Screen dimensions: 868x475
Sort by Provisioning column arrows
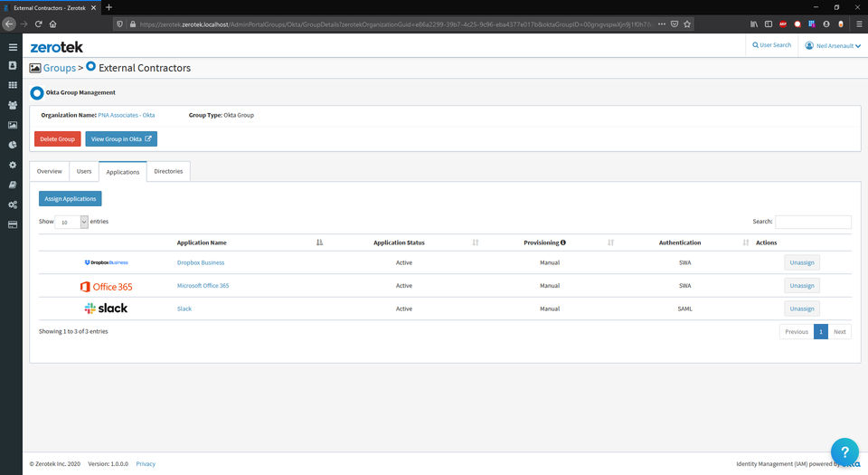[610, 242]
